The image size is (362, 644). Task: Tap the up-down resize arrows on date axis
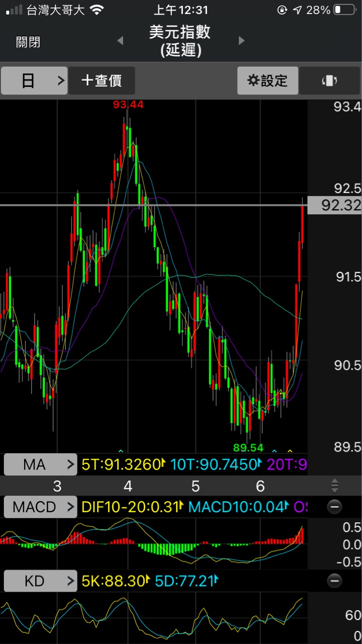[335, 486]
